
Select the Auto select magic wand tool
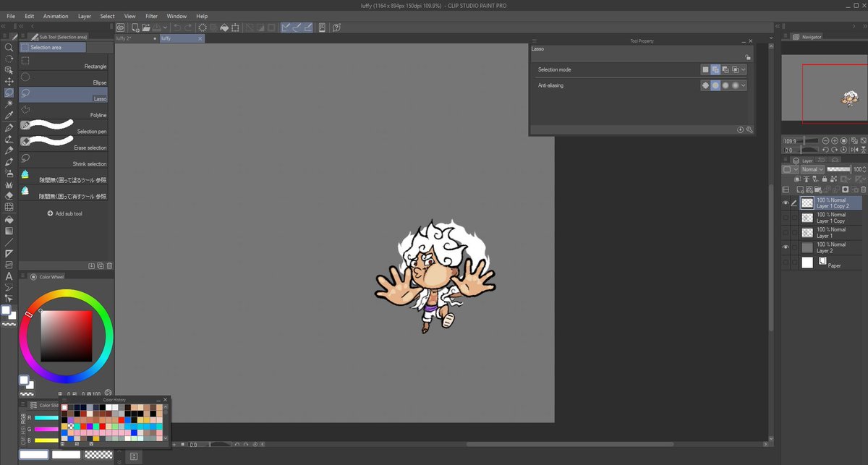[x=9, y=104]
